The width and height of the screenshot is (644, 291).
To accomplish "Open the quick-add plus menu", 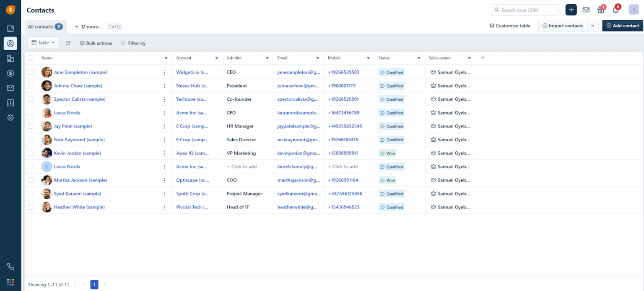I will coord(571,9).
